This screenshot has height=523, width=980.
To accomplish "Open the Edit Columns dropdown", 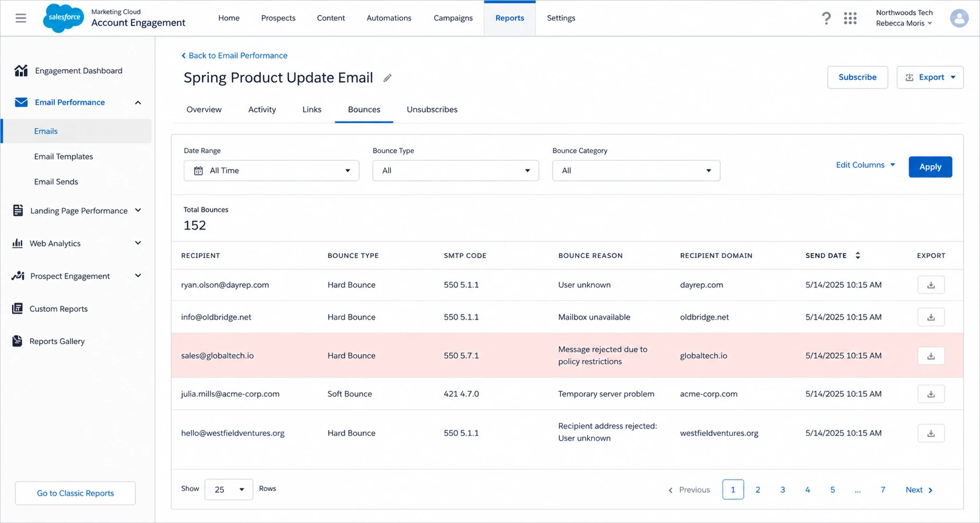I will 865,165.
